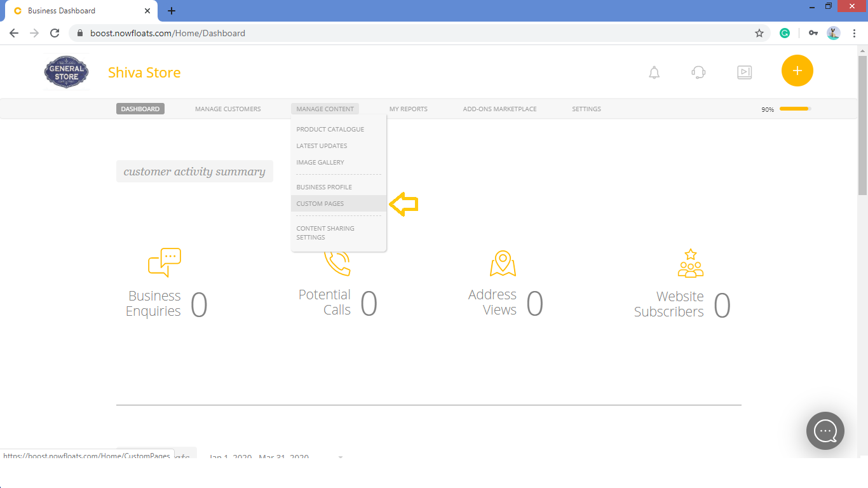Switch to the Dashboard tab
The width and height of the screenshot is (868, 488).
click(140, 109)
